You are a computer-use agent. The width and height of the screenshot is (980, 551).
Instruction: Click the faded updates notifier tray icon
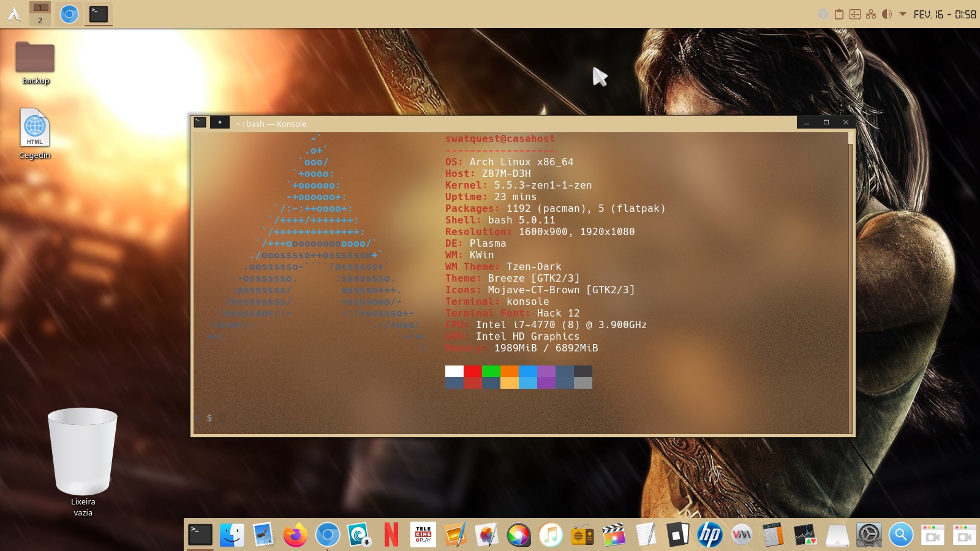(823, 14)
